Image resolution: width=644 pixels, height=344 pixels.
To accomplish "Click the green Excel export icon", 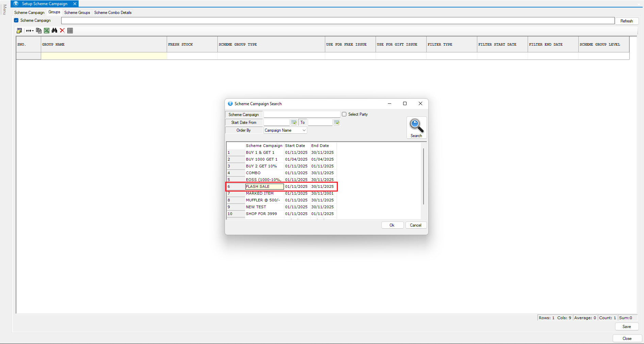I will pyautogui.click(x=47, y=31).
